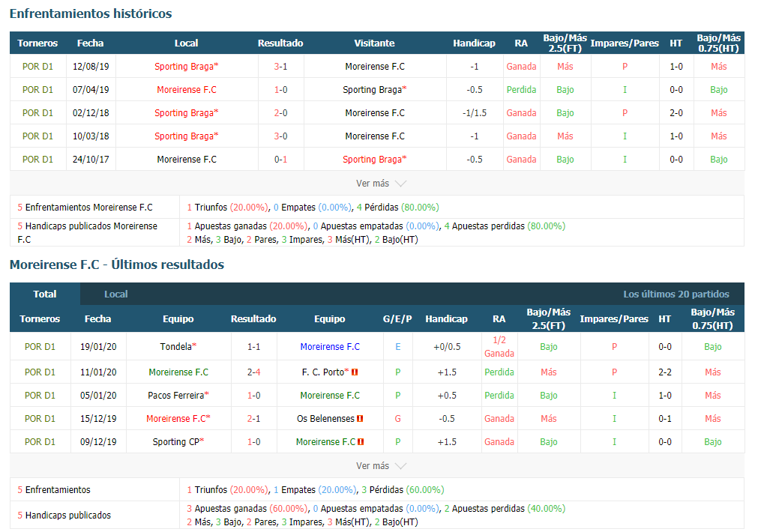Switch to the Total tab
This screenshot has width=758, height=532.
(45, 294)
